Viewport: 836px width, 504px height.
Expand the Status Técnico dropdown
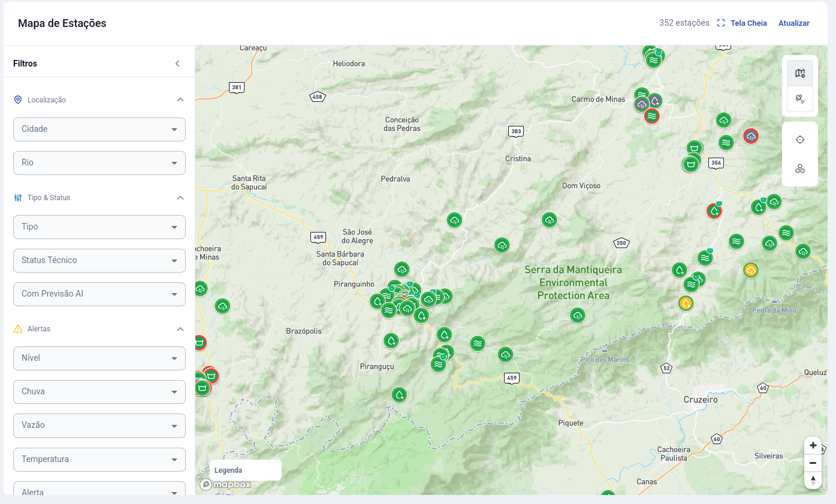99,260
